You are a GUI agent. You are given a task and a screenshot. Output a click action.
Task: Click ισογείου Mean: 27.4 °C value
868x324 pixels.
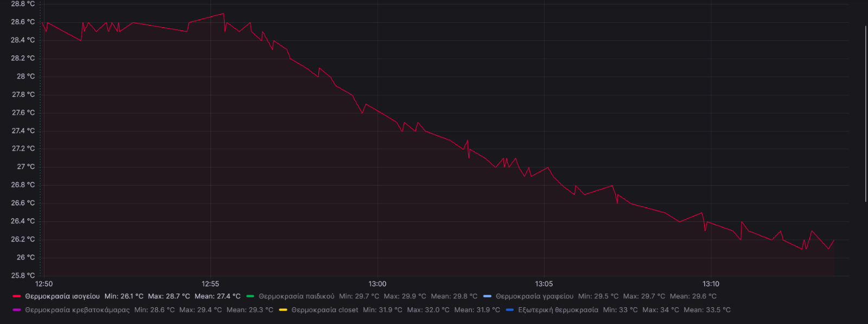(217, 296)
